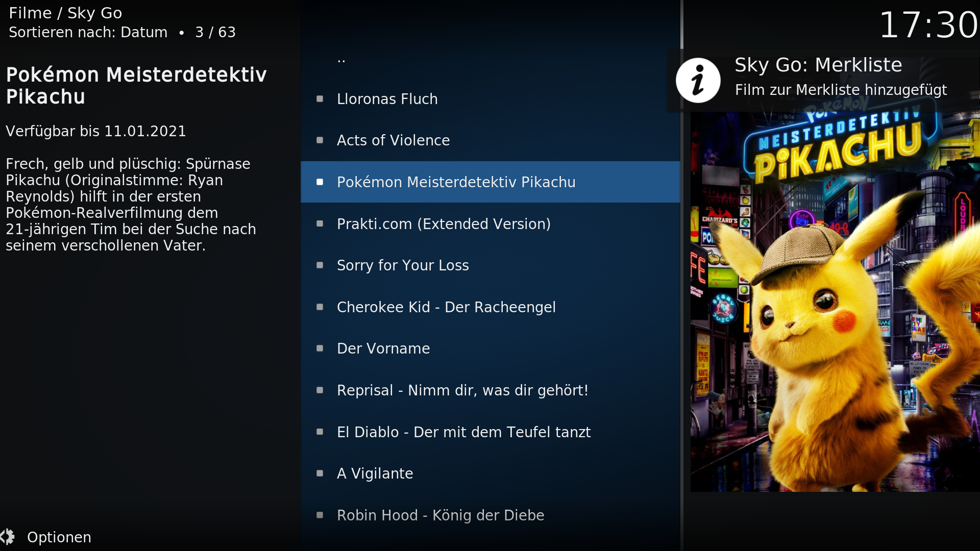Go up via the parent folder '..' entry
The width and height of the screenshot is (980, 551).
490,58
